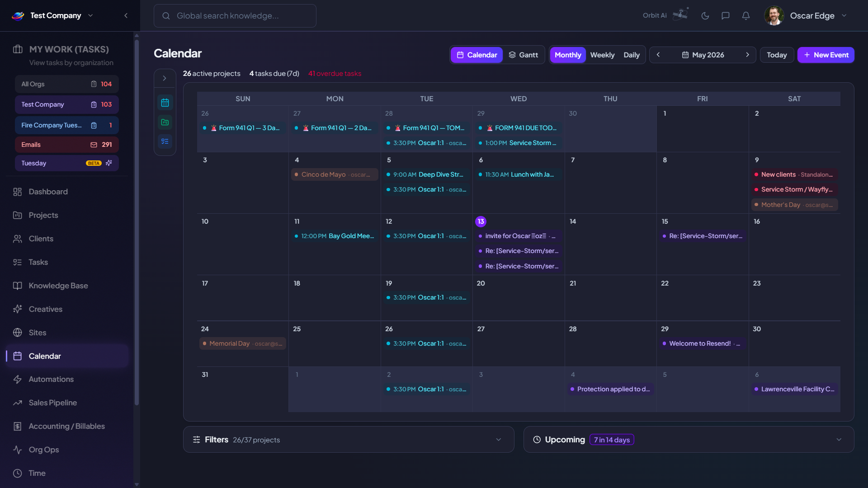Click the 7 in 14 days badge
The image size is (868, 488).
612,440
